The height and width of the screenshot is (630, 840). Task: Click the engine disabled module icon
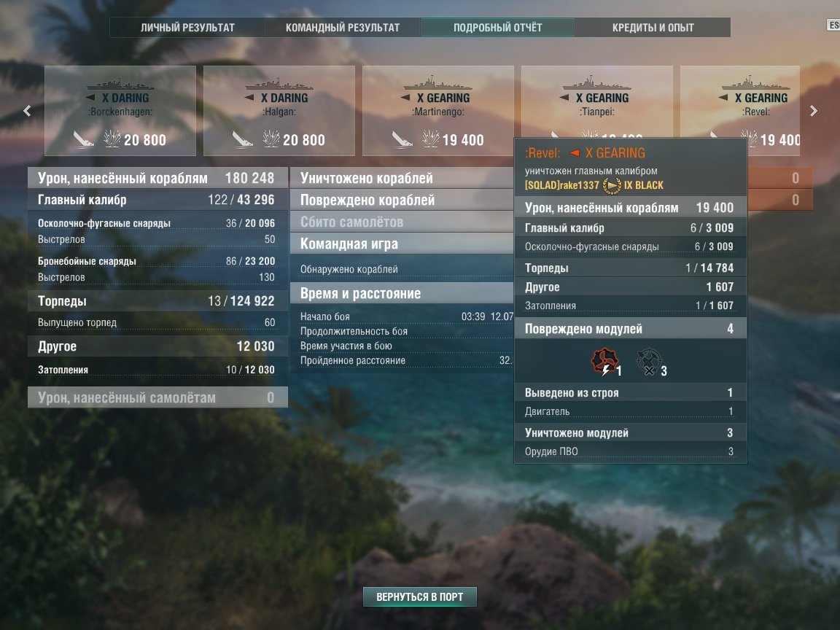click(x=605, y=362)
